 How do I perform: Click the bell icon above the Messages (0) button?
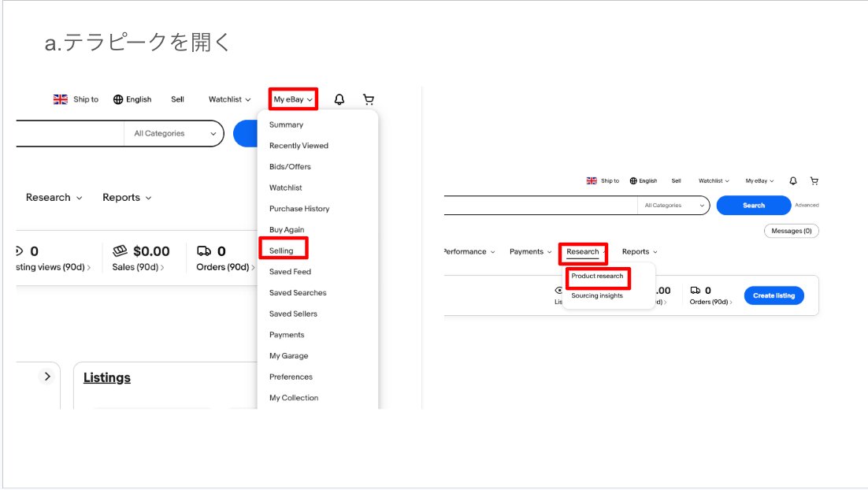(793, 180)
